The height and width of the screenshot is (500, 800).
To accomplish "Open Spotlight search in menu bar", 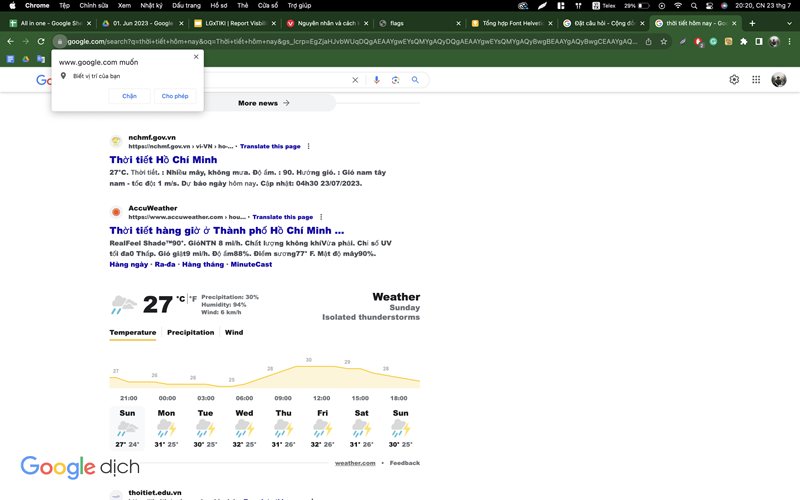I will tap(693, 6).
